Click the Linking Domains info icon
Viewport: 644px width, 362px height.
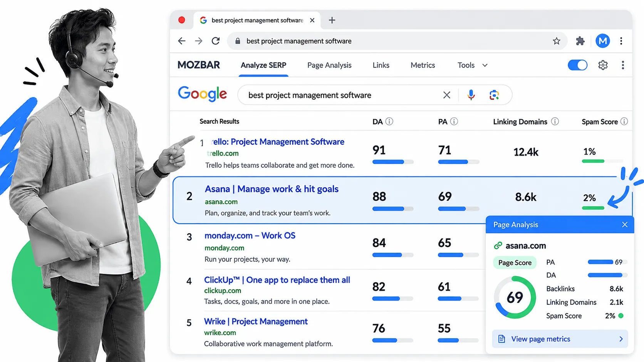click(555, 122)
